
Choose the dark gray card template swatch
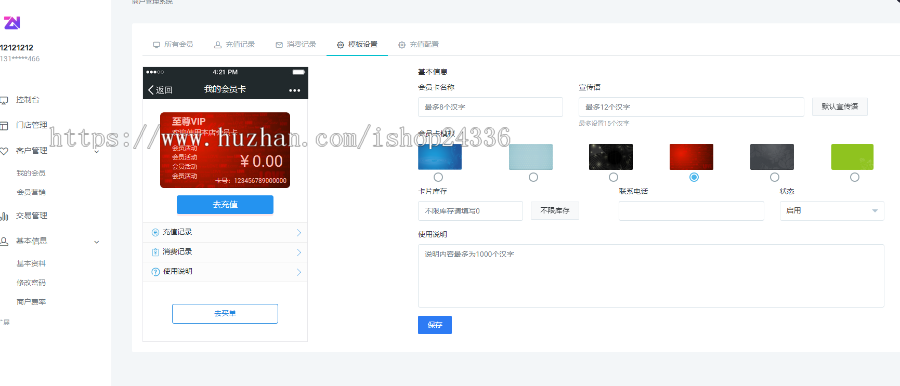click(772, 157)
